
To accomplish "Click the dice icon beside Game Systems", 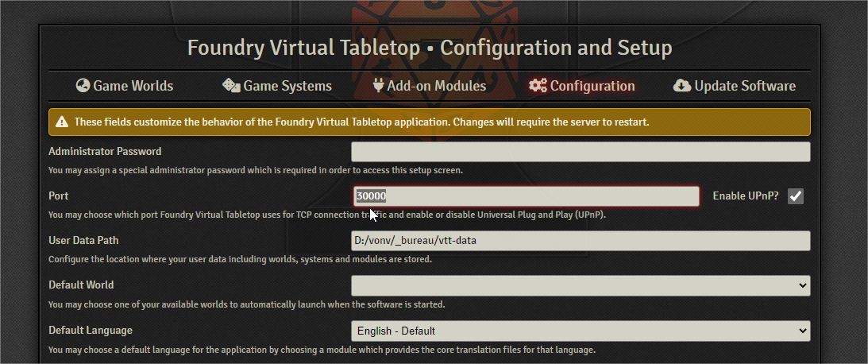I will [231, 85].
